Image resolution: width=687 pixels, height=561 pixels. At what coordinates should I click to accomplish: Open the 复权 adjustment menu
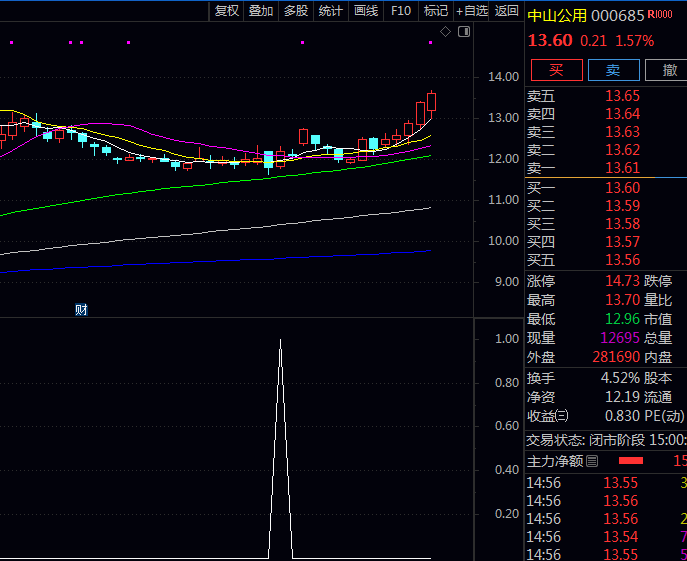click(227, 11)
